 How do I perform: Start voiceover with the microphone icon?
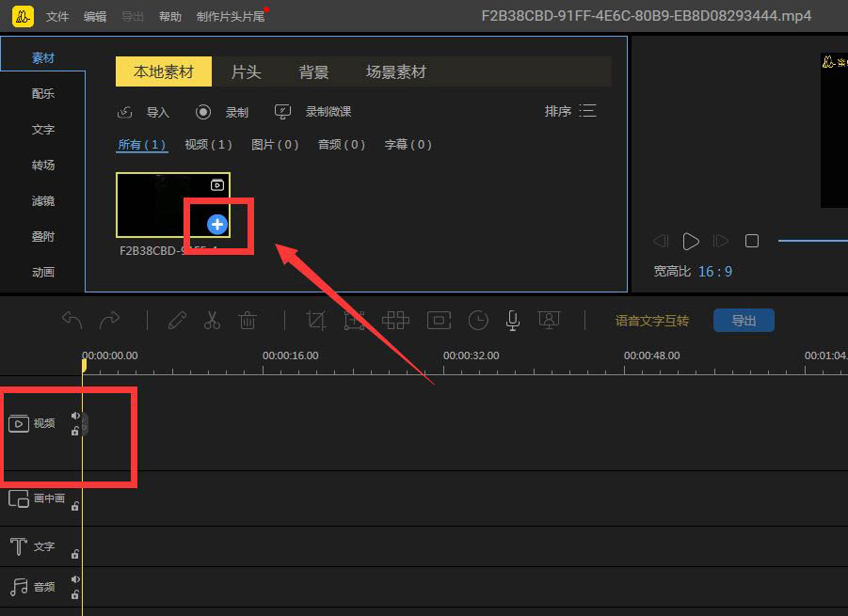click(x=513, y=321)
